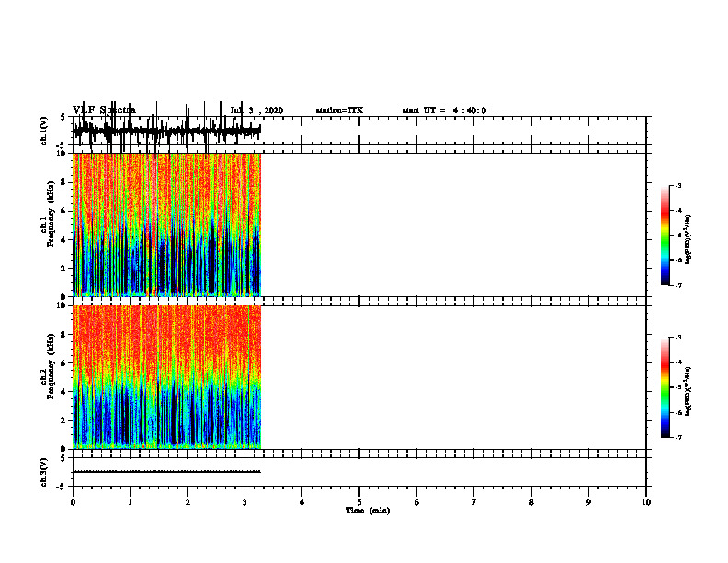Click the time axis tick label '9'
728x563 pixels.
(x=588, y=501)
